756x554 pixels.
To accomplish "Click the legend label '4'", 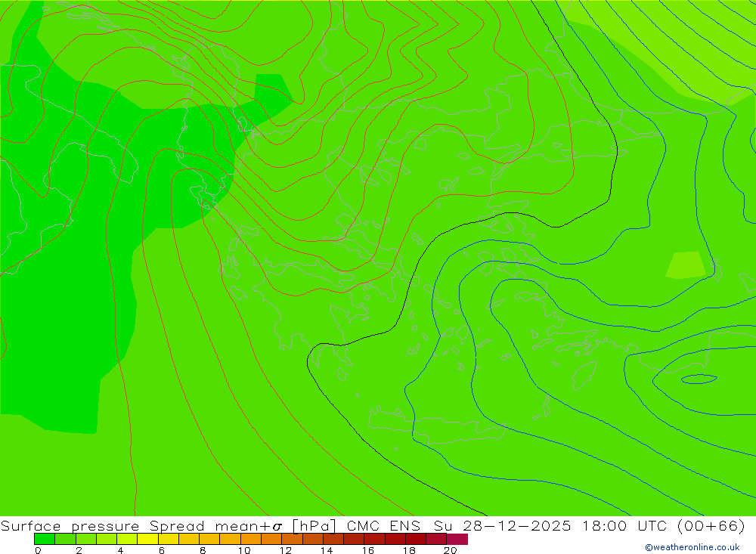I will pos(120,550).
